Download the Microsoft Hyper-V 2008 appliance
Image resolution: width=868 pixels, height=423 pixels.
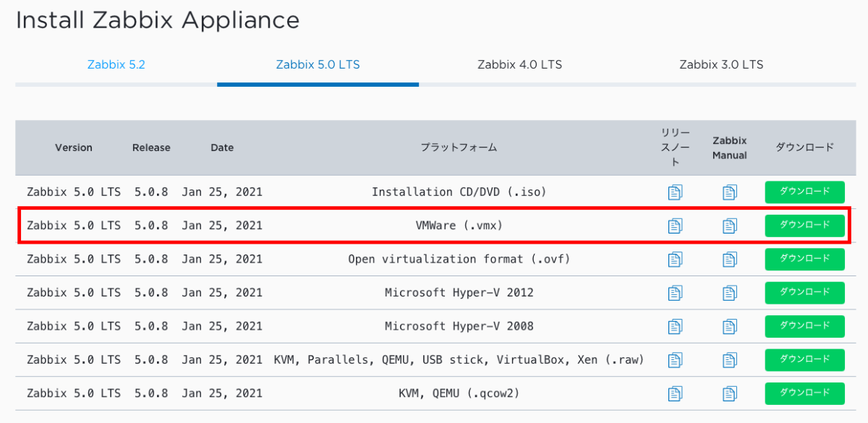click(x=805, y=326)
